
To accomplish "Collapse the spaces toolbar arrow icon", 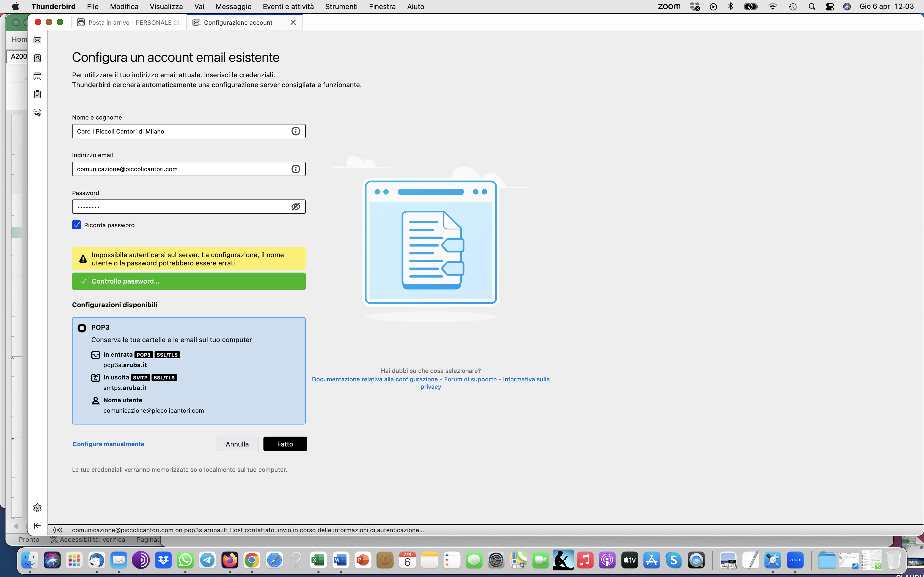I will coord(37,525).
